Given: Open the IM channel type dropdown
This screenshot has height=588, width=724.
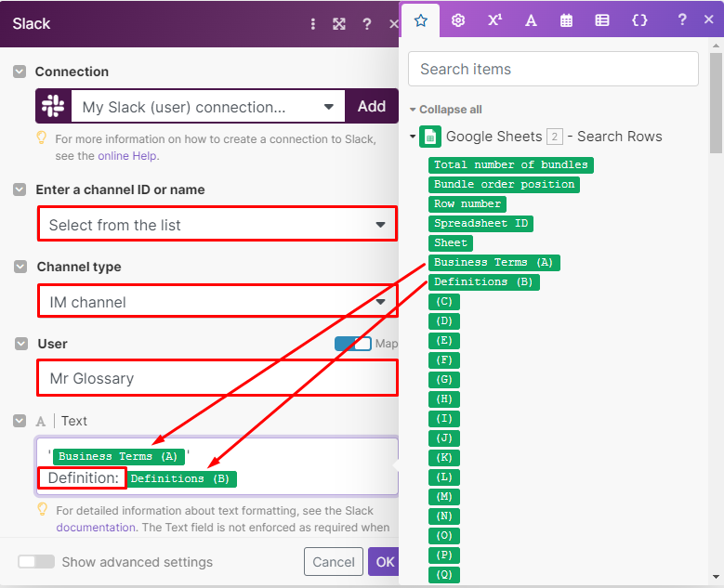Looking at the screenshot, I should (x=217, y=302).
